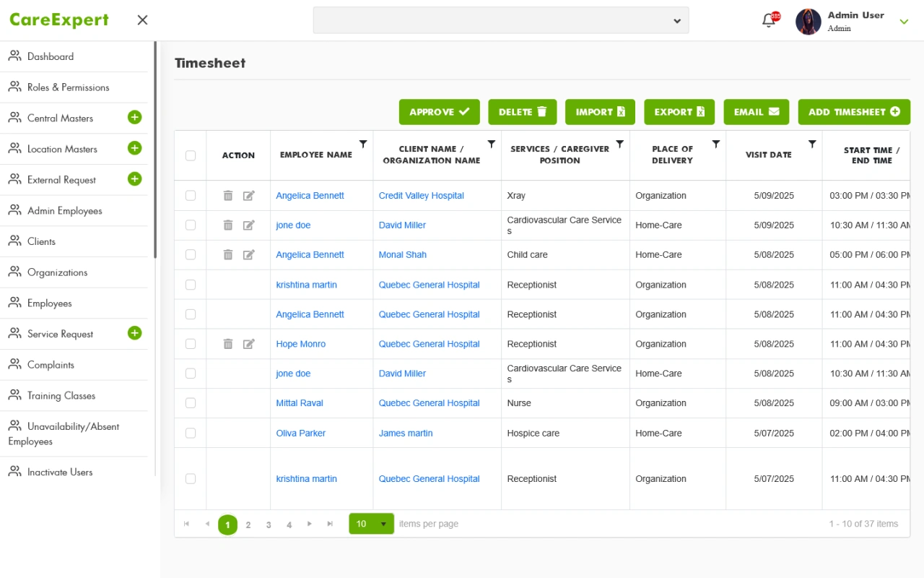Filter the Visit Date column

[x=812, y=144]
